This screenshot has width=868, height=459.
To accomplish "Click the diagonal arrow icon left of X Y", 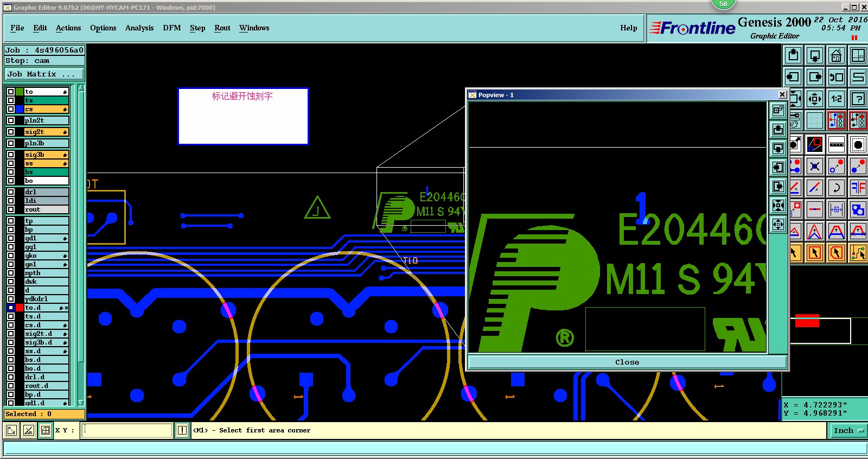I will (11, 431).
